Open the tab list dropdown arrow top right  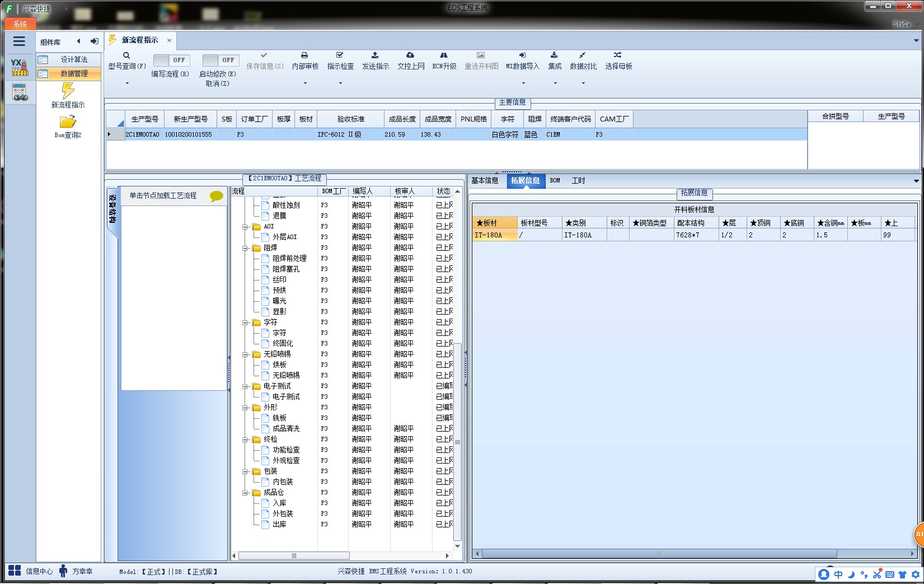(x=916, y=40)
